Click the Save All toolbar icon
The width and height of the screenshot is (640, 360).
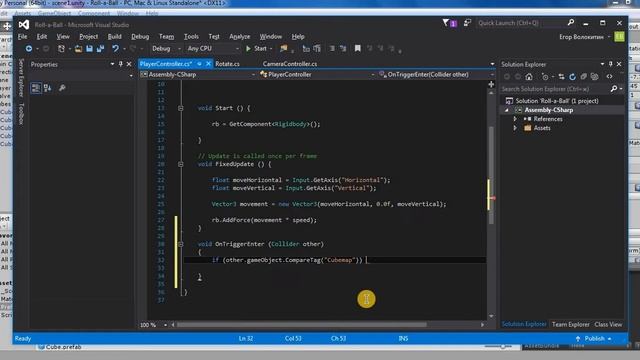(x=100, y=49)
